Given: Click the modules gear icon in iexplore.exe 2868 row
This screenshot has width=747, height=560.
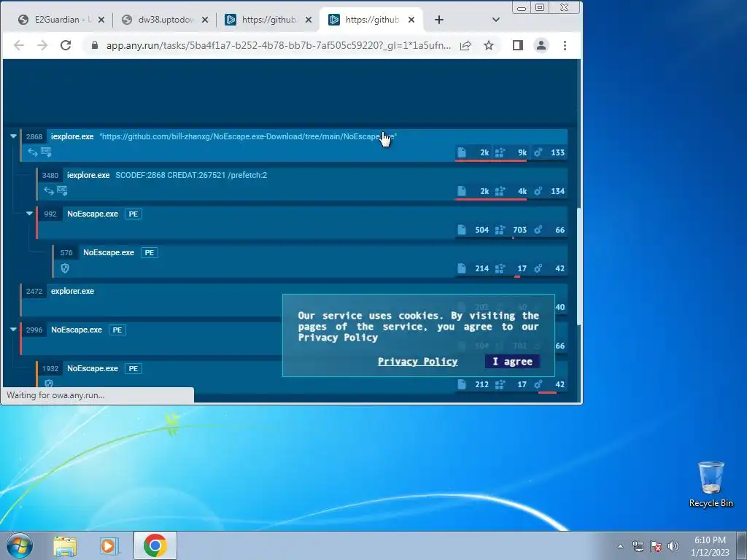Looking at the screenshot, I should [x=538, y=152].
